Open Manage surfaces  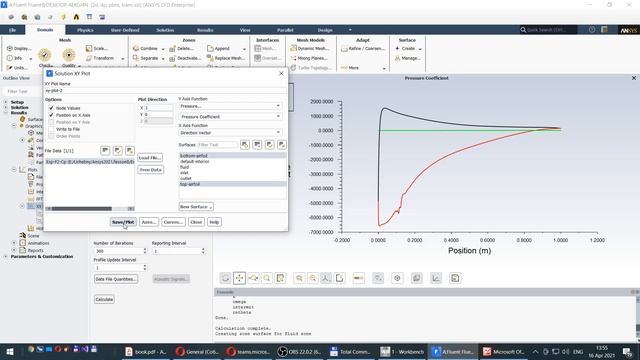click(x=407, y=58)
